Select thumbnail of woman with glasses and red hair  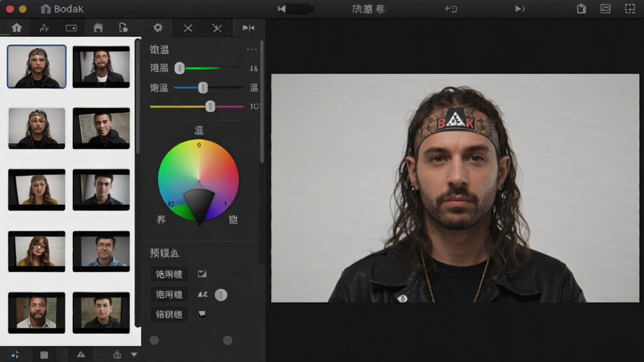(x=36, y=251)
